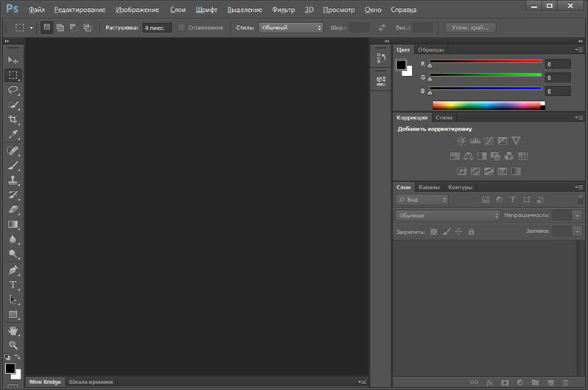
Task: Toggle lock all icon
Action: tap(472, 231)
